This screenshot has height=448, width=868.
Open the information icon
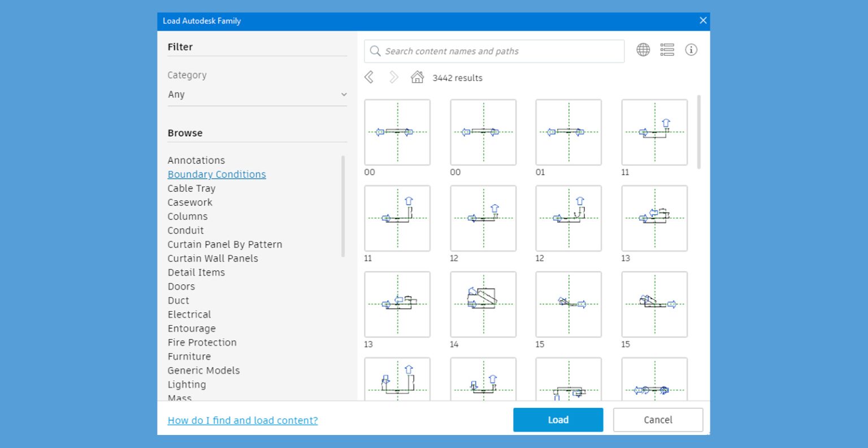pos(691,50)
